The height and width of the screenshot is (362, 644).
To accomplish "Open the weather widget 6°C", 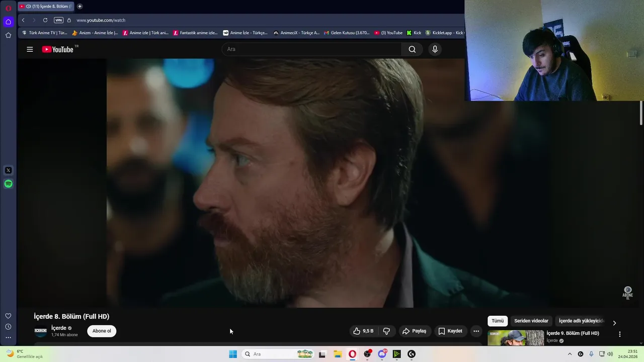I will (25, 354).
